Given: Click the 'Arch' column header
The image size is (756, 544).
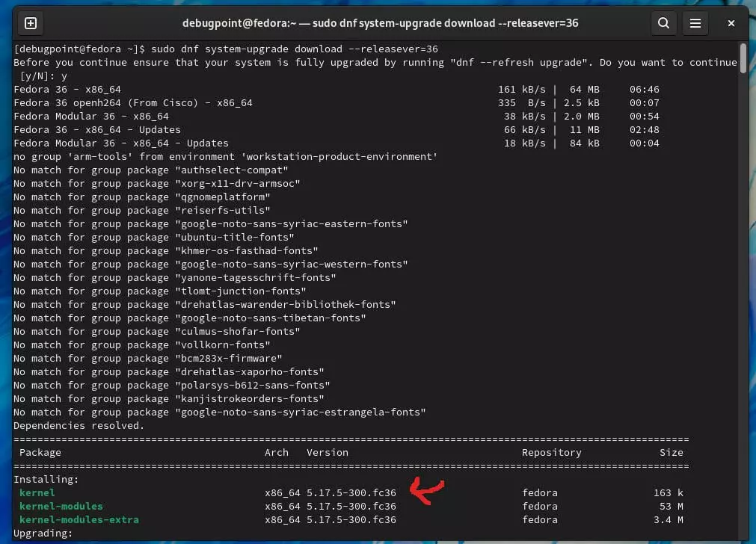Looking at the screenshot, I should 276,453.
